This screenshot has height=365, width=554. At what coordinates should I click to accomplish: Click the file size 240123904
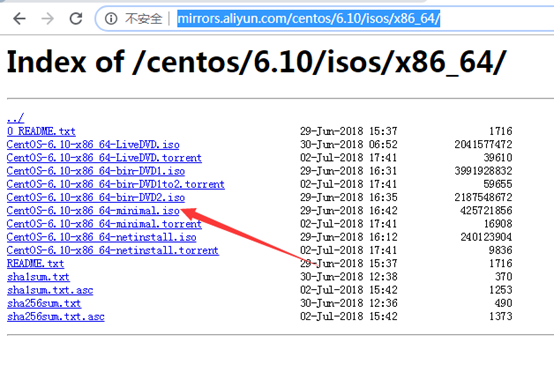pyautogui.click(x=486, y=237)
